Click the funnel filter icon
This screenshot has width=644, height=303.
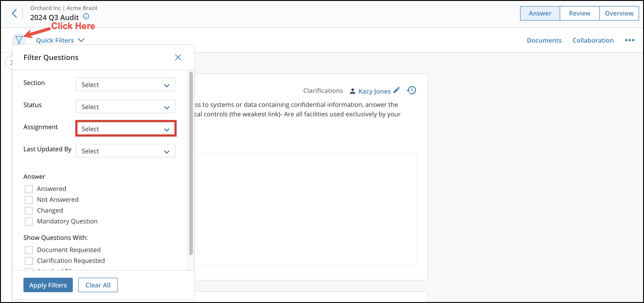19,40
